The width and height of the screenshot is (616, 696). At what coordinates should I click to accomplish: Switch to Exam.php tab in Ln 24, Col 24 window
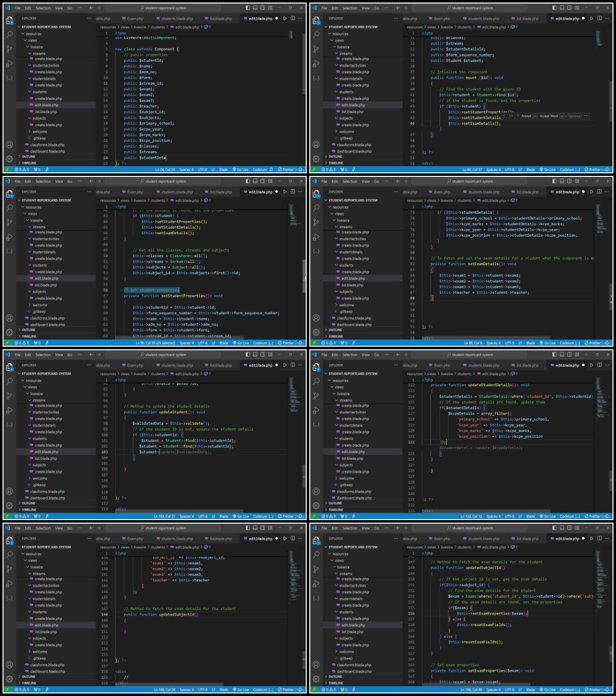[x=132, y=19]
